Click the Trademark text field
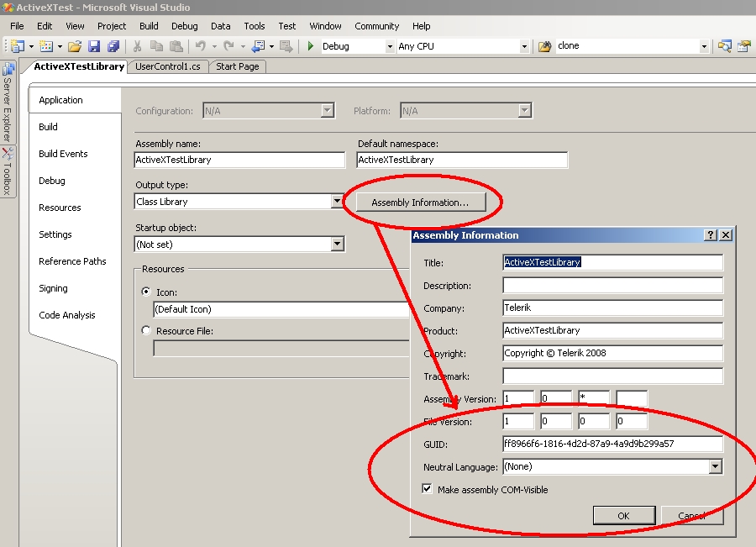The width and height of the screenshot is (756, 547). click(x=613, y=376)
